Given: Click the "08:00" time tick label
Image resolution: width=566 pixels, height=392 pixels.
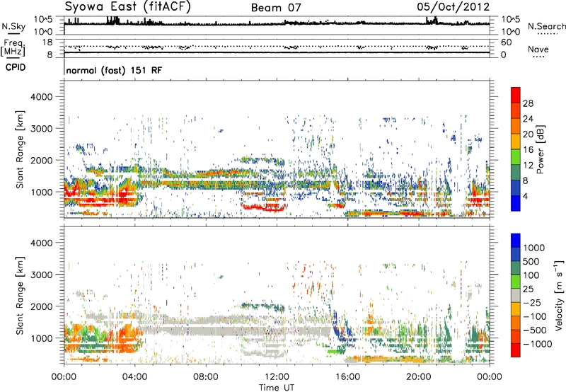Looking at the screenshot, I should (206, 377).
